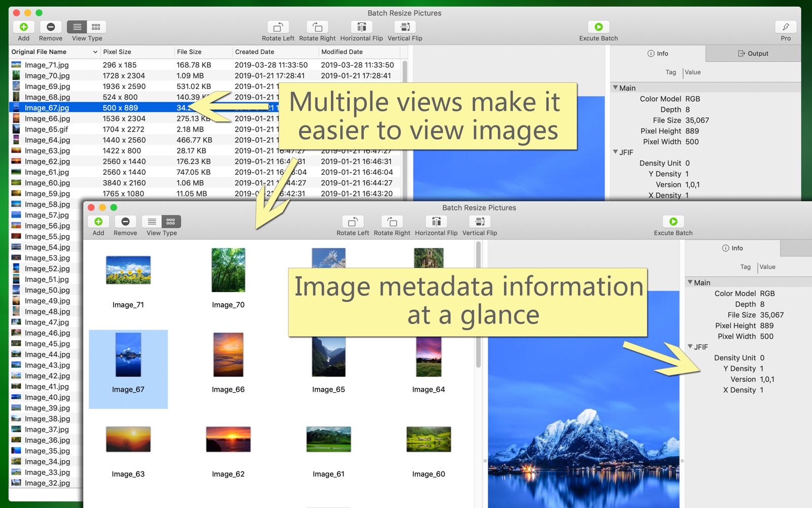Open the Pro upgrade icon
This screenshot has height=508, width=812.
click(x=785, y=27)
